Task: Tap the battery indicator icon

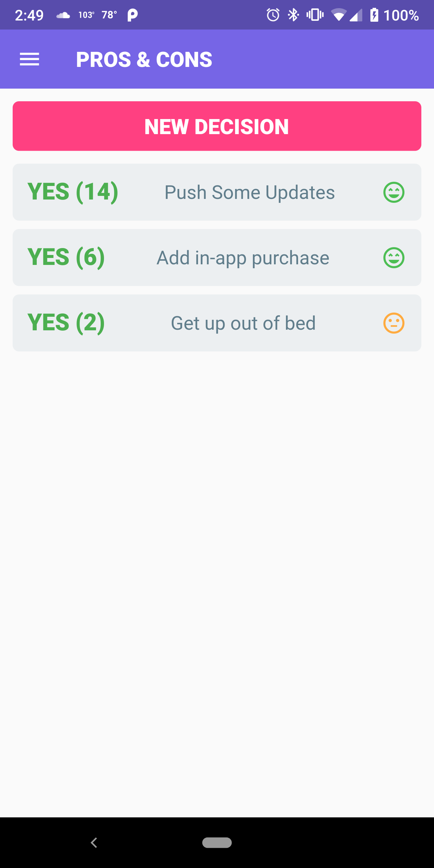Action: 374,15
